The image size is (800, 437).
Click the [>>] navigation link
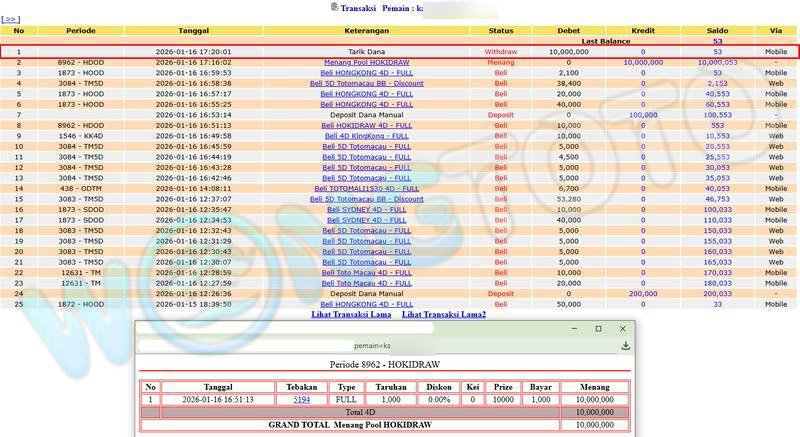[11, 18]
